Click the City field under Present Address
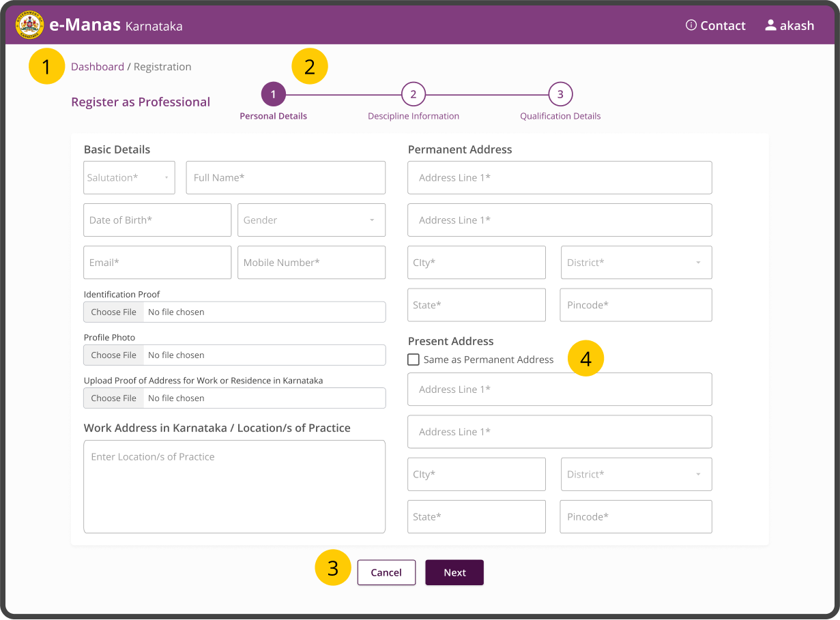This screenshot has height=620, width=840. (x=476, y=474)
